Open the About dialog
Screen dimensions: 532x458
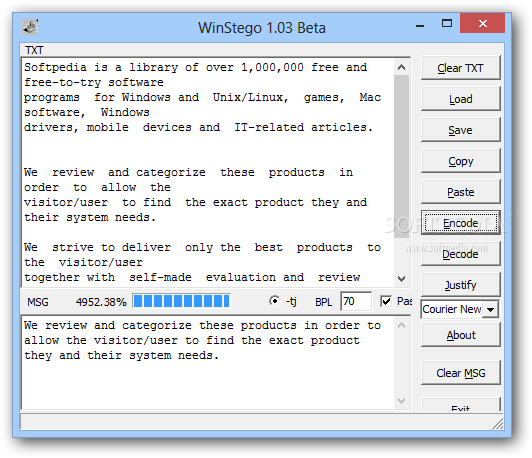pyautogui.click(x=460, y=335)
